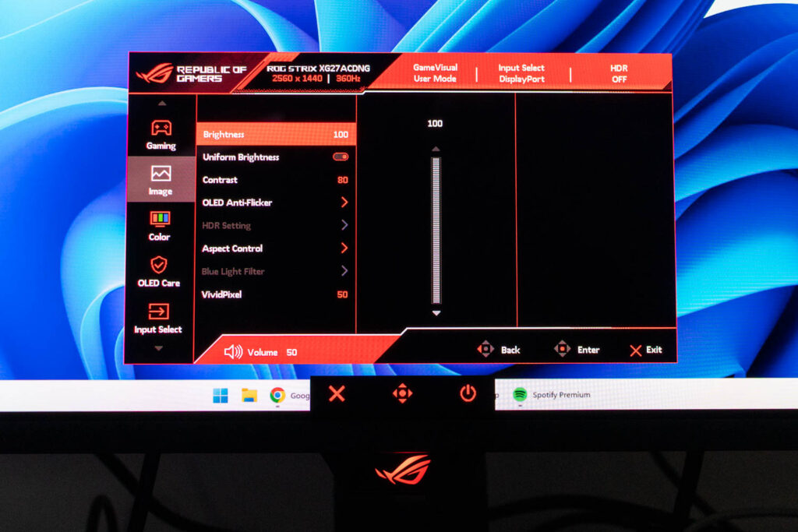Click Exit to close the OSD

point(646,350)
